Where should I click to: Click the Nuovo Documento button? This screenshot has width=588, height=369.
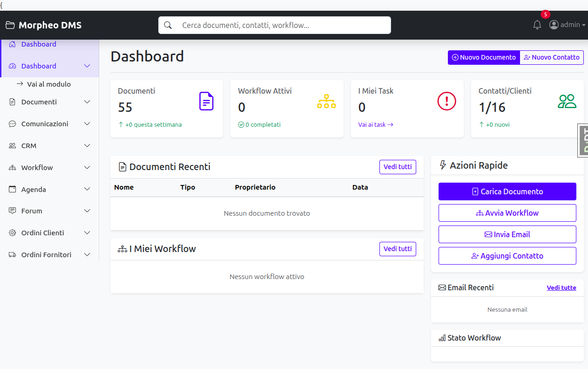click(484, 57)
